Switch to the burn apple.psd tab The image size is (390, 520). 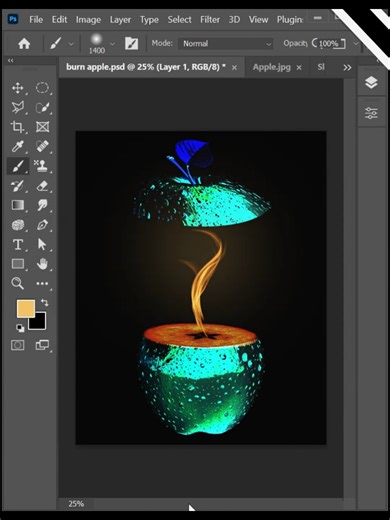pos(146,67)
